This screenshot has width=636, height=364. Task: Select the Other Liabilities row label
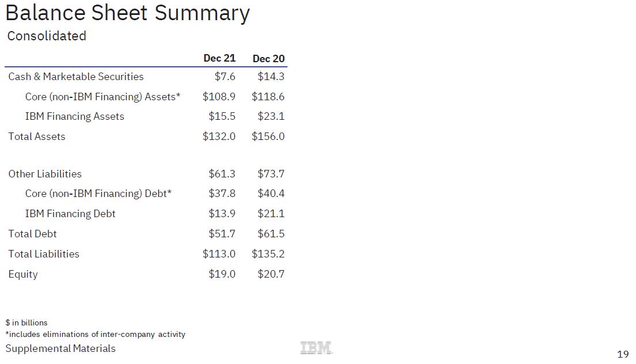click(x=45, y=174)
